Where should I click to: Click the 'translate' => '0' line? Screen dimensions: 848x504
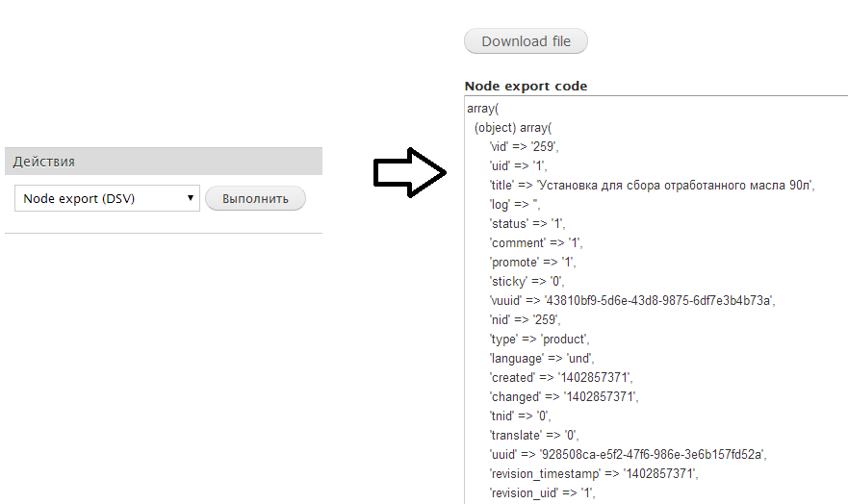point(534,436)
